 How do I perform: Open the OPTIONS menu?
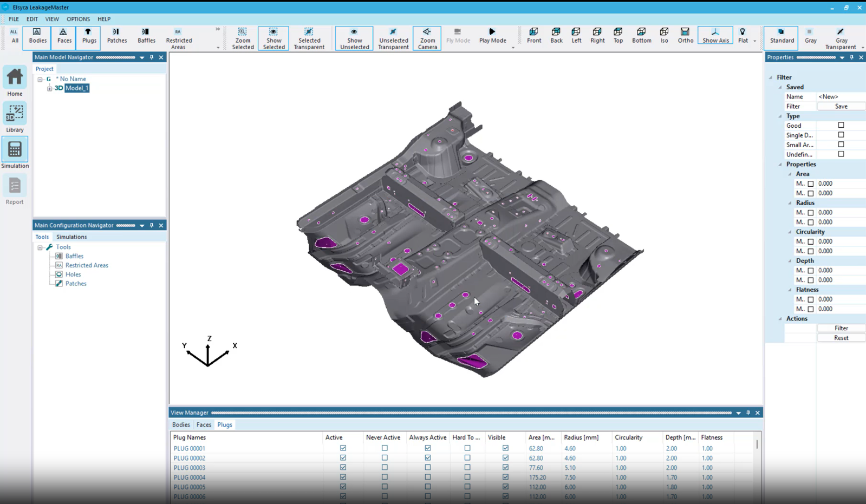coord(78,19)
